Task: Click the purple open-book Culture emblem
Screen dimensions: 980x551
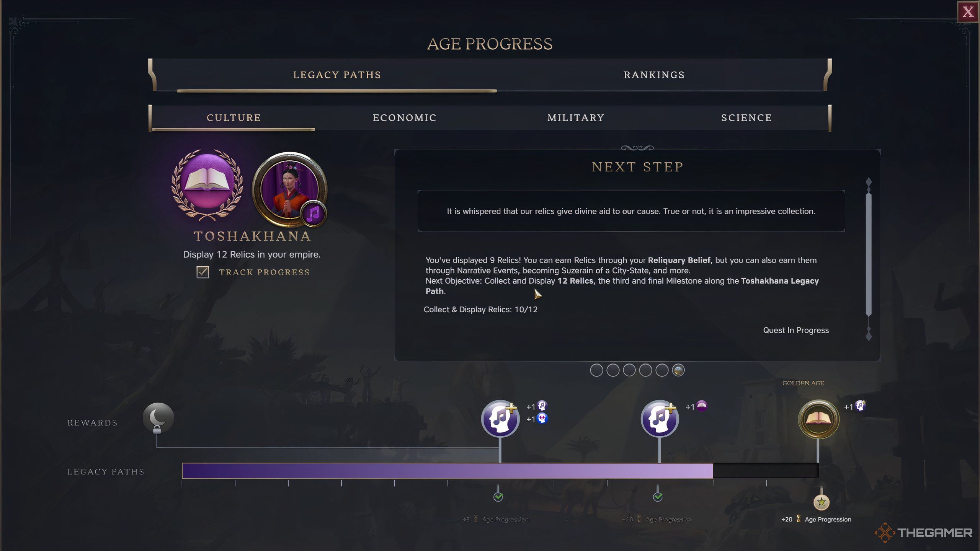Action: 207,185
